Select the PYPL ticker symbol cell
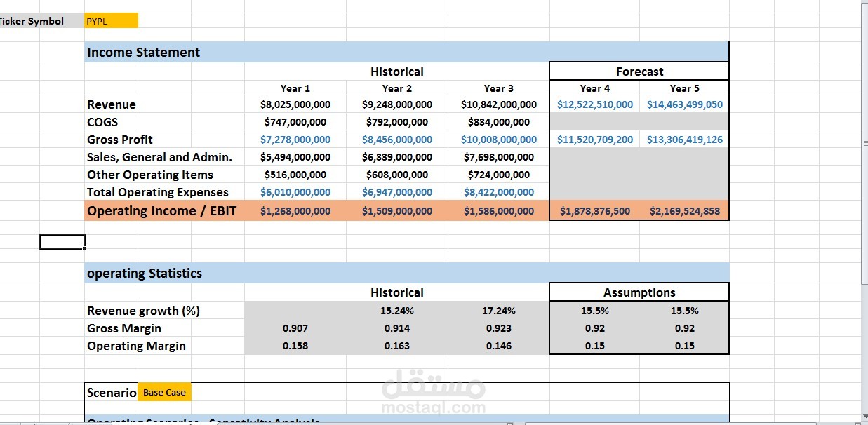This screenshot has width=868, height=425. [x=111, y=21]
